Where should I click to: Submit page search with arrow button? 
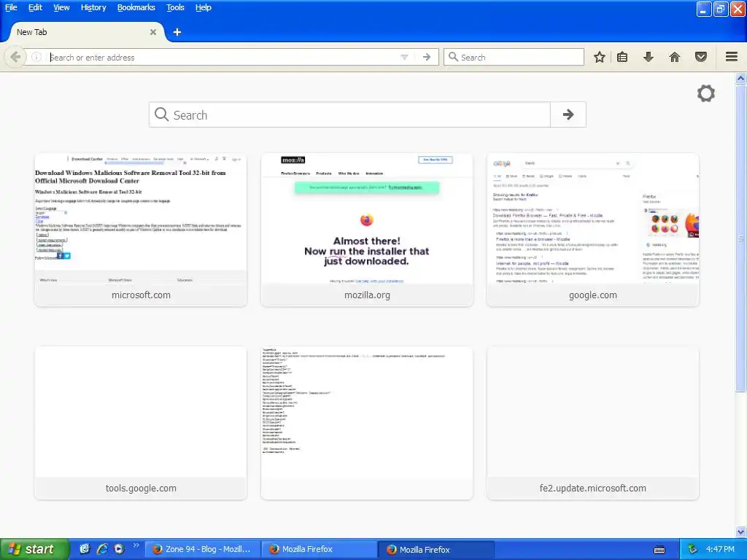[568, 114]
